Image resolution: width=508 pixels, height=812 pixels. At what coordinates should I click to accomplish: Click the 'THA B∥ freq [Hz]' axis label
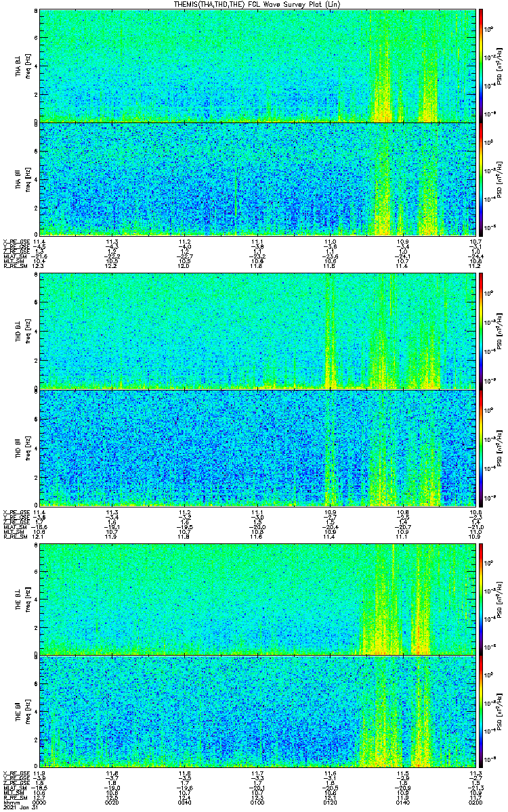23,179
